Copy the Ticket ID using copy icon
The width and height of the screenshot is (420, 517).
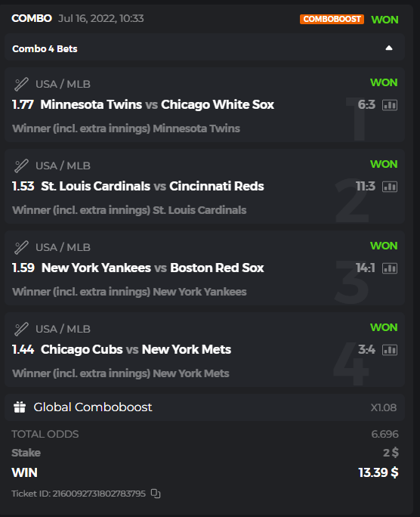pyautogui.click(x=156, y=494)
